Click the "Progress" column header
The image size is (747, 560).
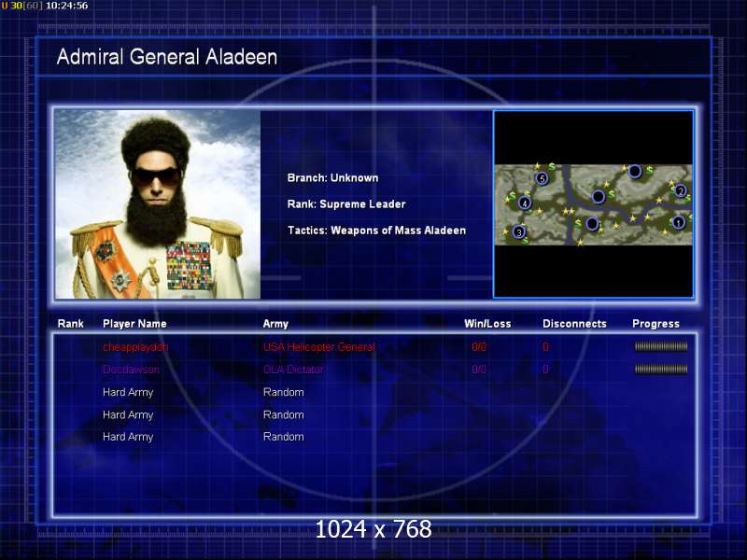pos(655,324)
